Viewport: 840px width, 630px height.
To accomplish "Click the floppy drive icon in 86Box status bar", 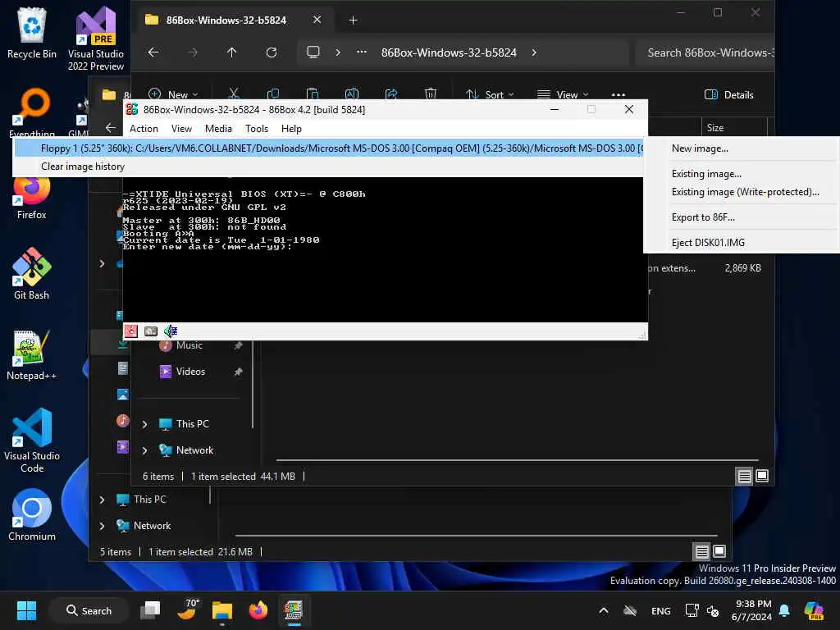I will (x=130, y=331).
